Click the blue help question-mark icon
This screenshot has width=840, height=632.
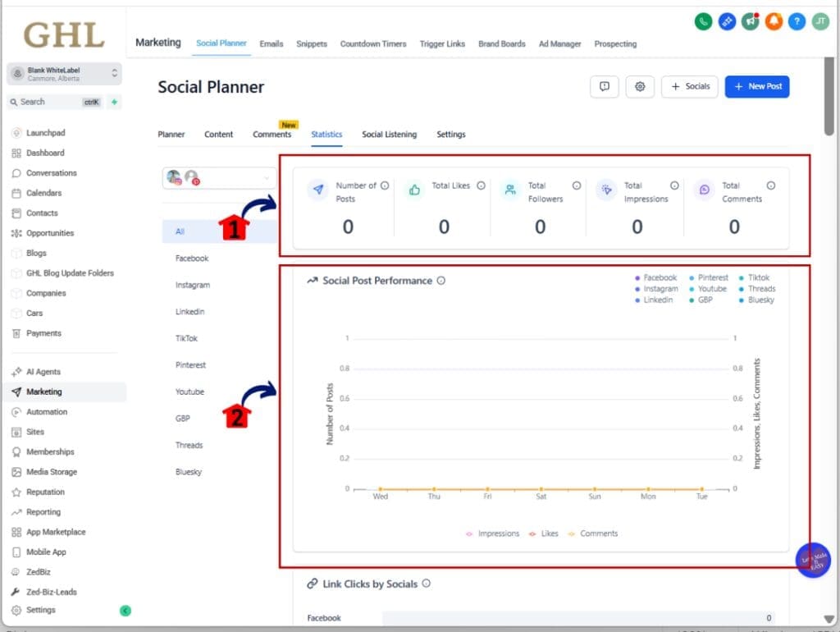pyautogui.click(x=796, y=21)
